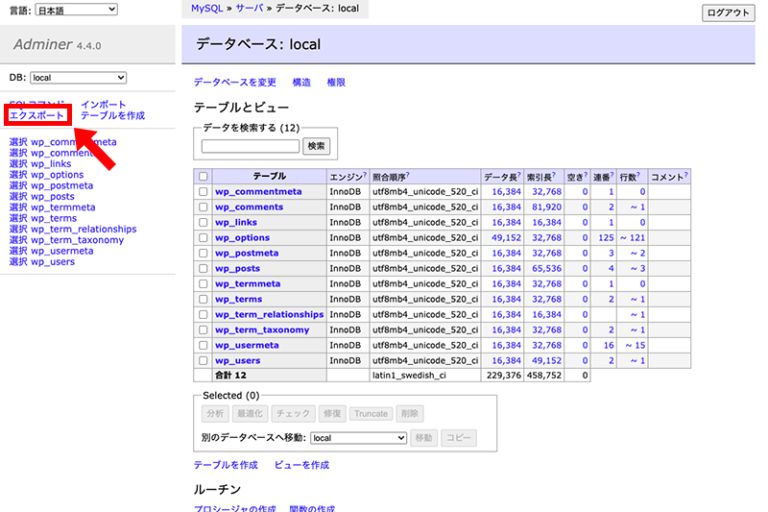Open the 言語 language dropdown
This screenshot has width=768, height=512.
pyautogui.click(x=76, y=10)
